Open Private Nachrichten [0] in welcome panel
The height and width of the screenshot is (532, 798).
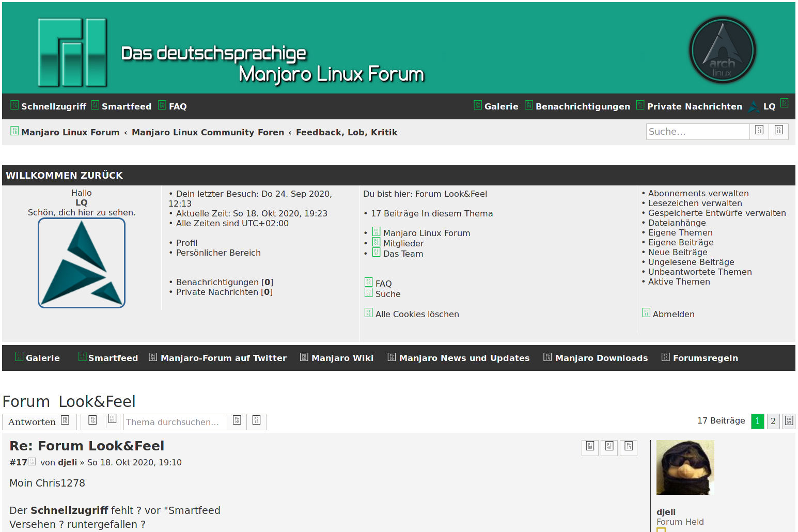224,292
